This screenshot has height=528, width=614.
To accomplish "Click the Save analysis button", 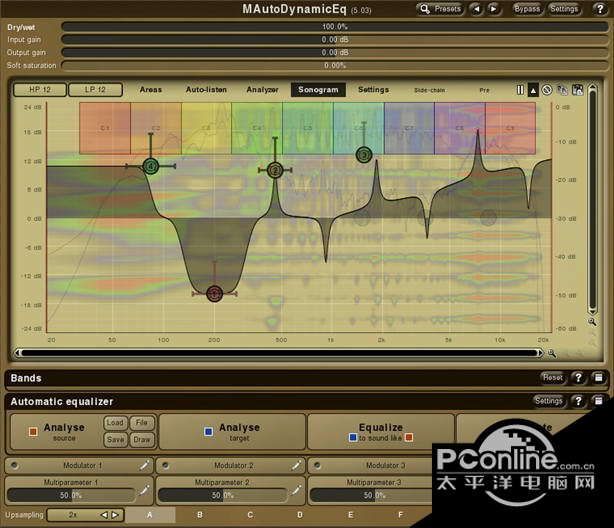I will [x=115, y=440].
